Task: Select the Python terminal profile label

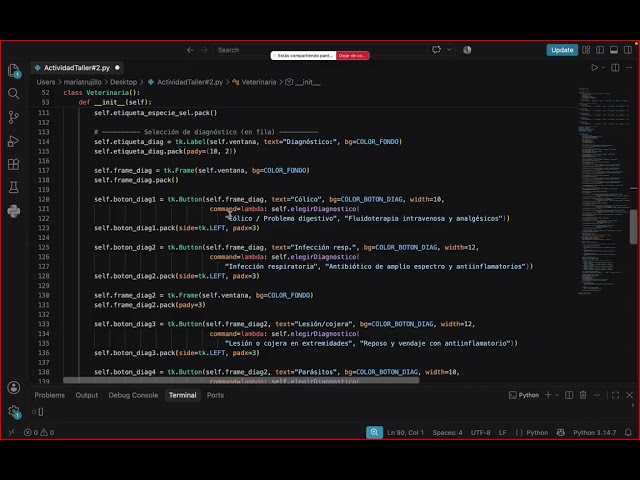Action: pos(524,395)
